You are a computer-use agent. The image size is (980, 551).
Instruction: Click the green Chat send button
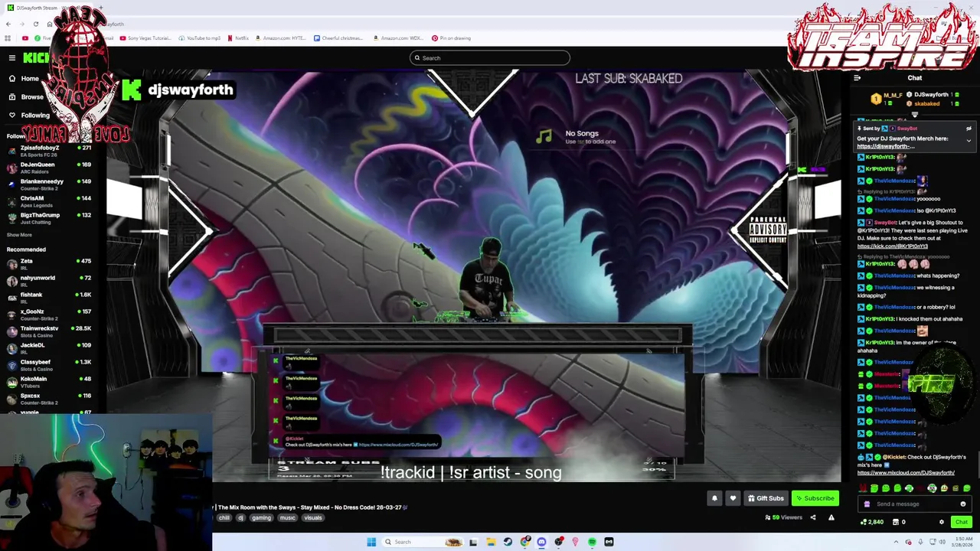click(x=961, y=522)
